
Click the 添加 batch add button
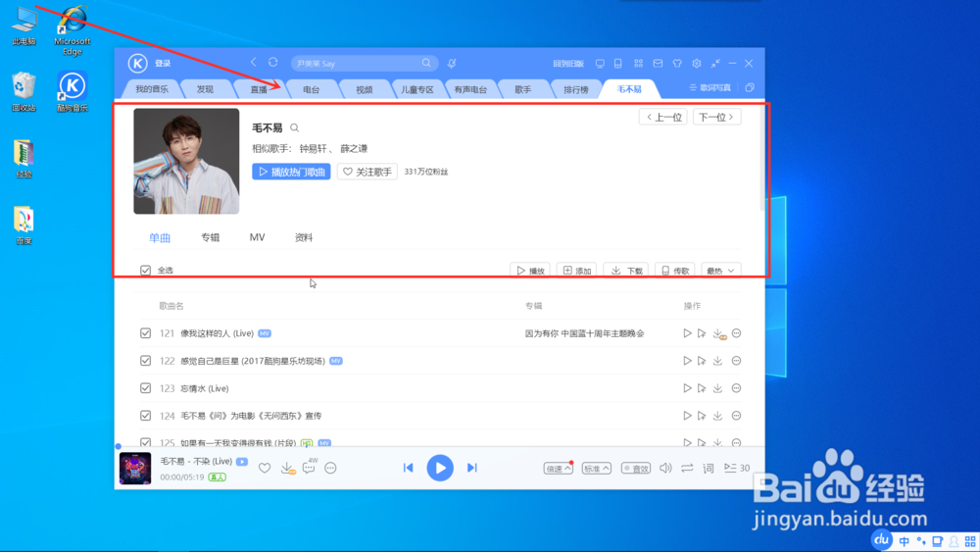(577, 270)
